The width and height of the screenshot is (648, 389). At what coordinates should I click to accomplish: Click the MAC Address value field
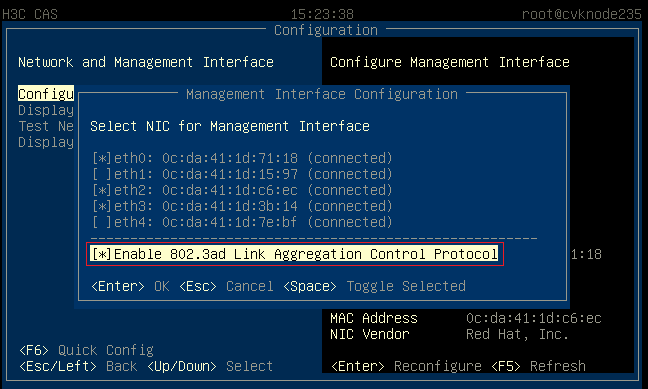click(534, 318)
